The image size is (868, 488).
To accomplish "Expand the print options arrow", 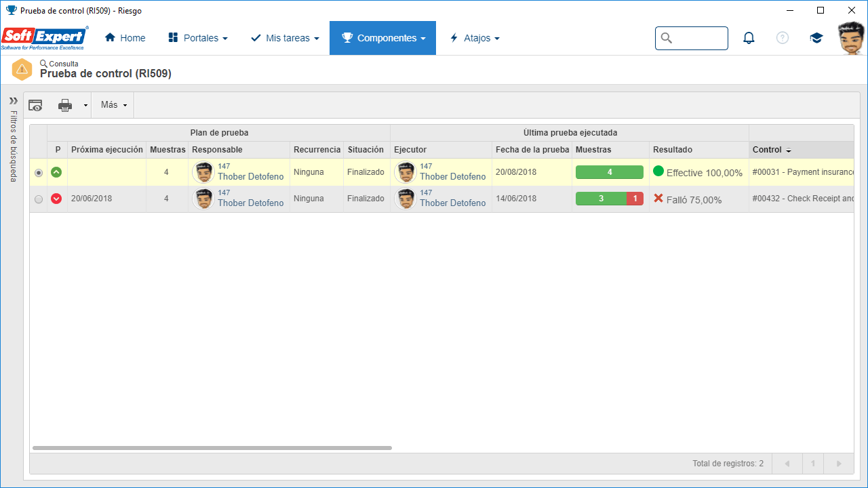I will (x=85, y=106).
